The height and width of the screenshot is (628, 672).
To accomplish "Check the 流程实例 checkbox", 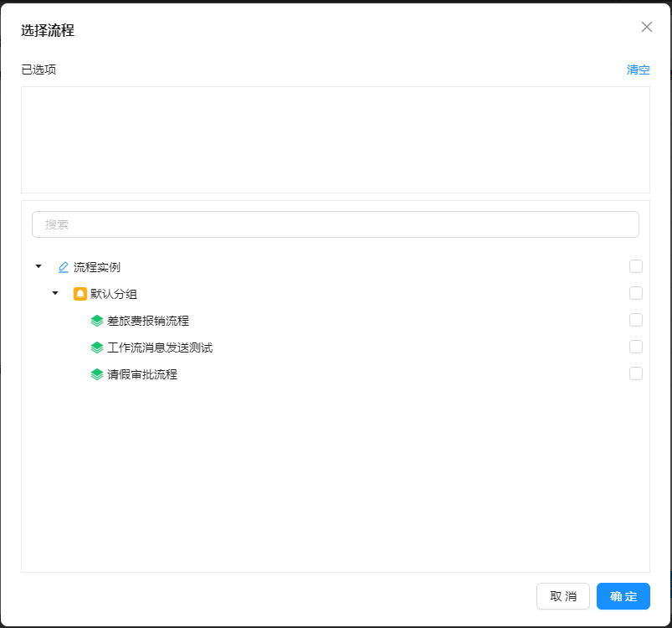I will click(636, 266).
